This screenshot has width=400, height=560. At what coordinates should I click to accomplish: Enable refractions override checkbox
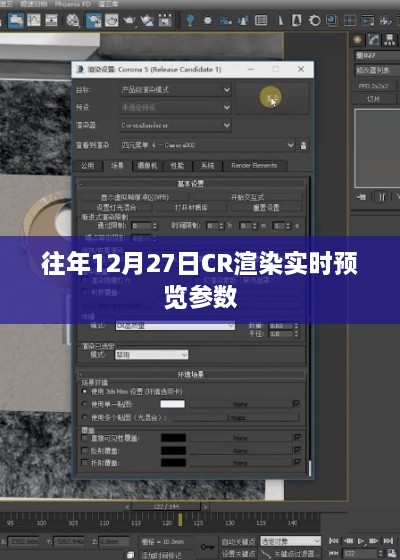[x=85, y=462]
